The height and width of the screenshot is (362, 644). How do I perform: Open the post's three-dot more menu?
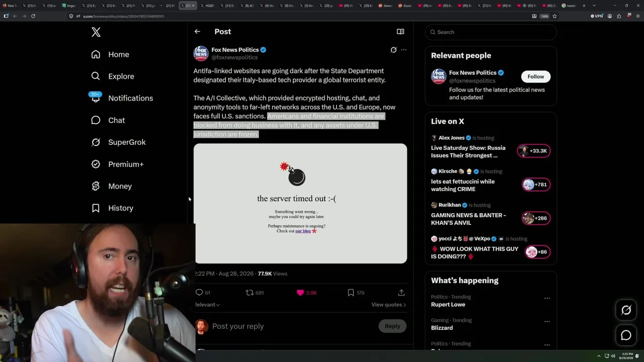click(x=404, y=50)
